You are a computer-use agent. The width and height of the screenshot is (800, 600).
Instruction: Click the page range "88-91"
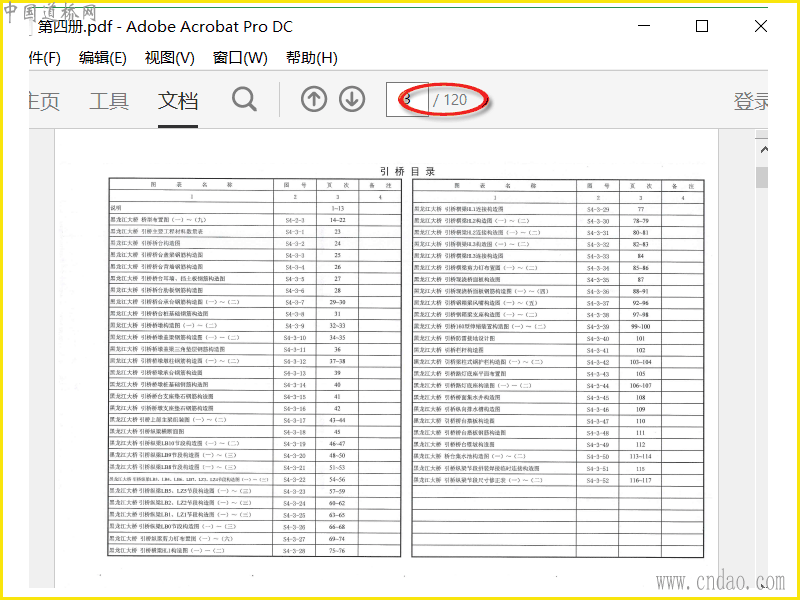tap(641, 291)
